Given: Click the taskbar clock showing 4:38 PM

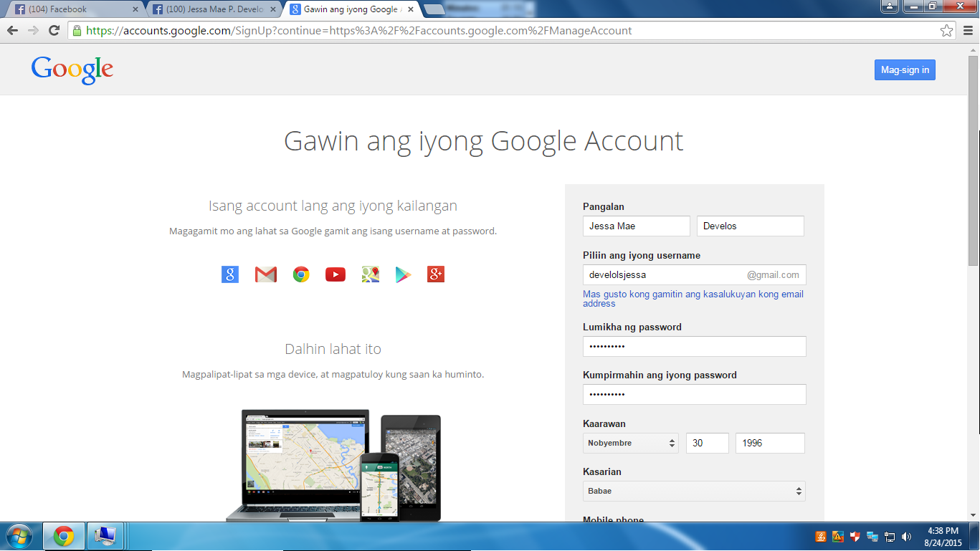Looking at the screenshot, I should tap(943, 537).
